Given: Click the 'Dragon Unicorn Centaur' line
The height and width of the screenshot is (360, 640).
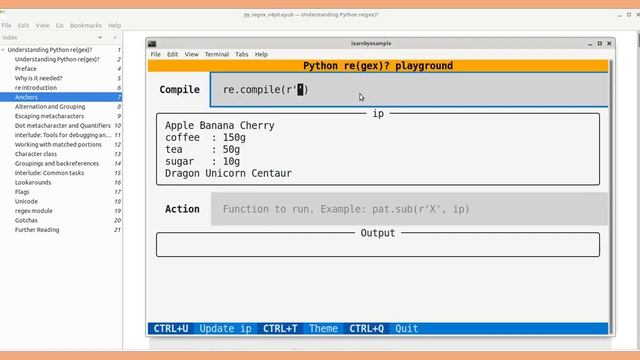Looking at the screenshot, I should [228, 173].
